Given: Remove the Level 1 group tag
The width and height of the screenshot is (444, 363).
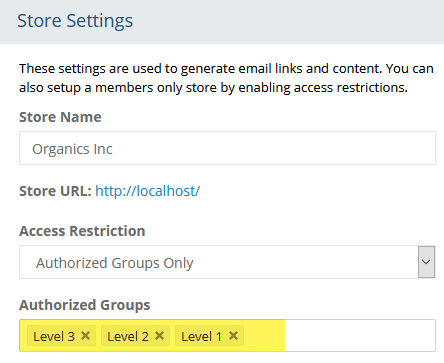Looking at the screenshot, I should point(233,336).
